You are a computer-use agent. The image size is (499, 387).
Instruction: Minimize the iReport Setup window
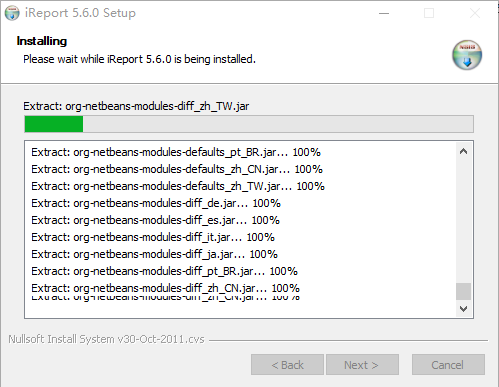384,13
